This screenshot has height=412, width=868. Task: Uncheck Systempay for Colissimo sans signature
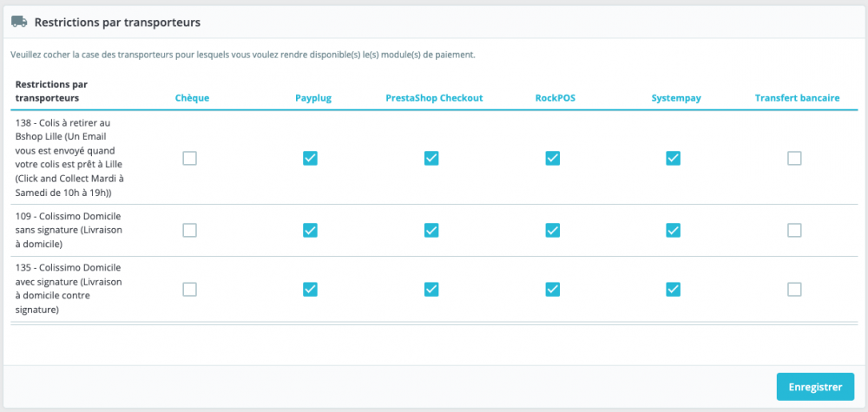pos(673,230)
